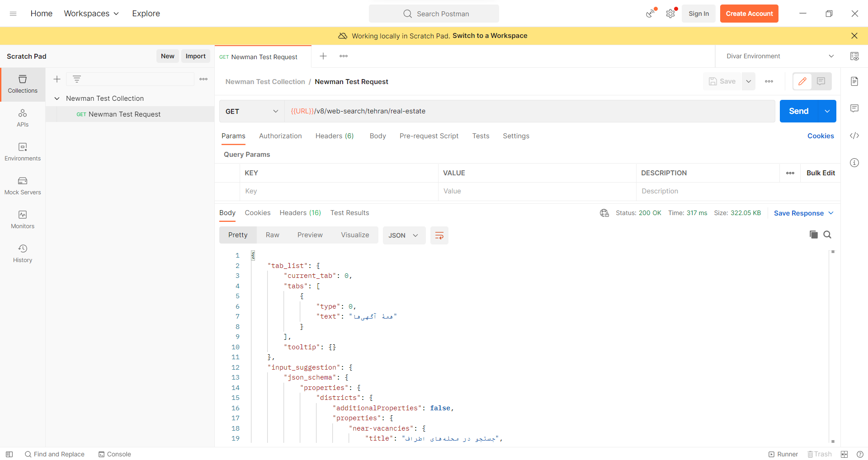Image resolution: width=868 pixels, height=460 pixels.
Task: Toggle response word wrap icon
Action: 439,235
